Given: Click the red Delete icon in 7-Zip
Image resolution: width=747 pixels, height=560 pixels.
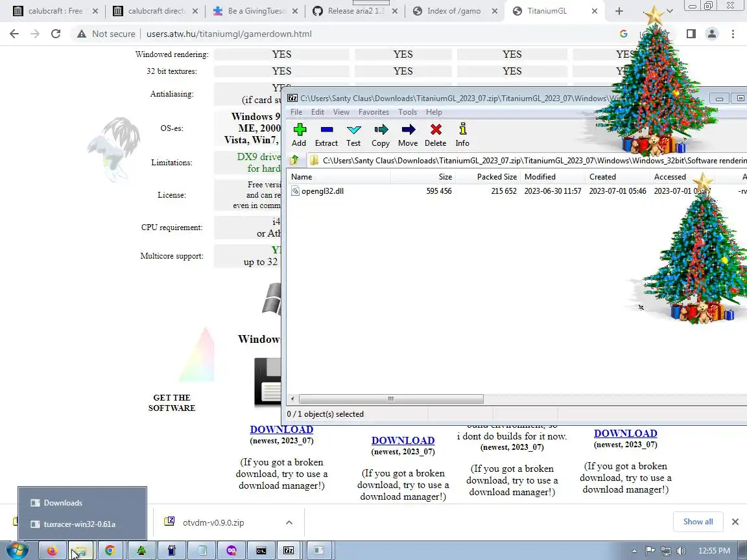Looking at the screenshot, I should (x=436, y=135).
